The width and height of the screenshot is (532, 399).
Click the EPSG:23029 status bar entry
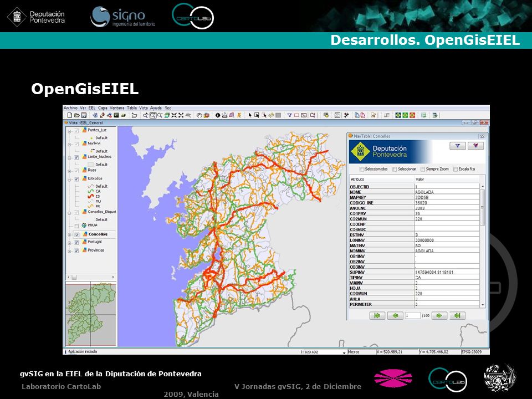pyautogui.click(x=472, y=352)
